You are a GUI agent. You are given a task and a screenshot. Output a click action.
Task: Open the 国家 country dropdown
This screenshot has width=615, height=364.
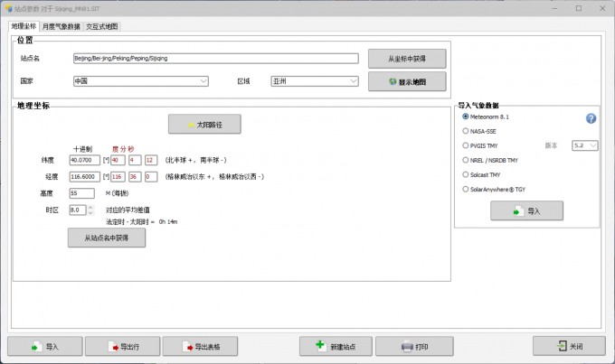141,81
